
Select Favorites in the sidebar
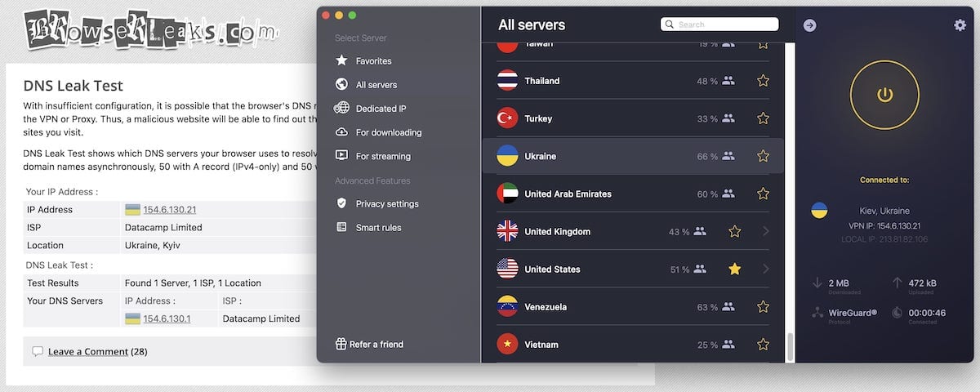point(373,60)
